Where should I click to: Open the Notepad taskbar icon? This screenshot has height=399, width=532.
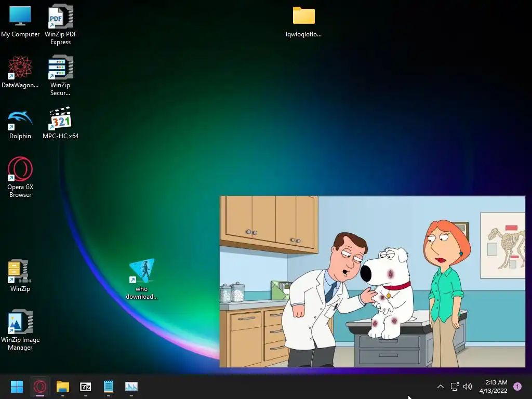(x=108, y=387)
